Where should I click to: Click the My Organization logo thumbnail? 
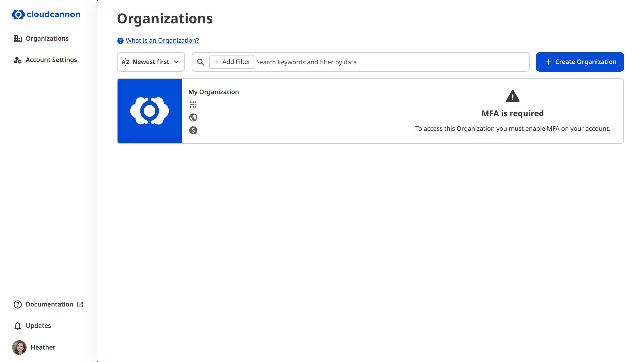click(150, 111)
